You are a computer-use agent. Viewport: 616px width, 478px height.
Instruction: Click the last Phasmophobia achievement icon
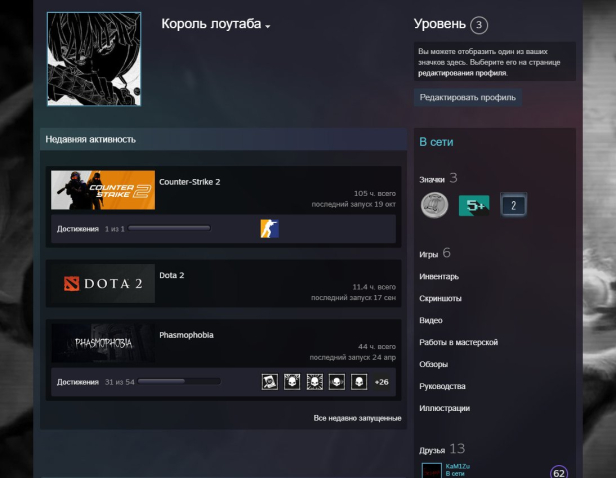359,381
